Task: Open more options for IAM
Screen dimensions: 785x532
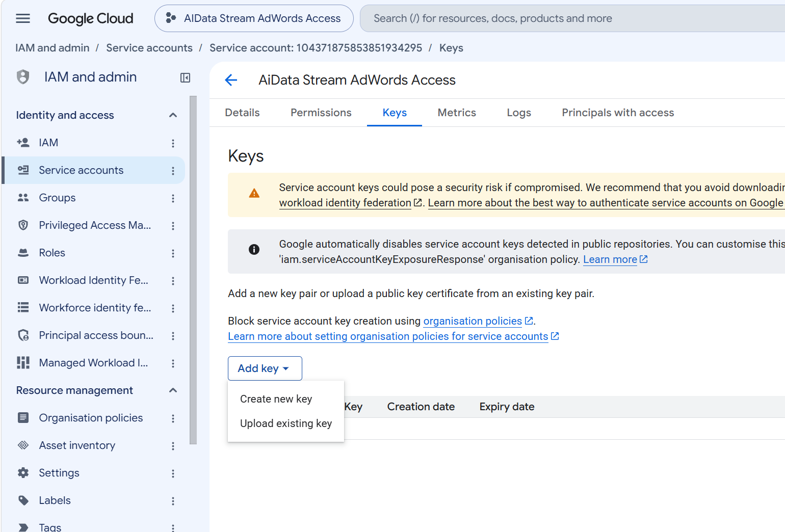Action: pyautogui.click(x=173, y=143)
